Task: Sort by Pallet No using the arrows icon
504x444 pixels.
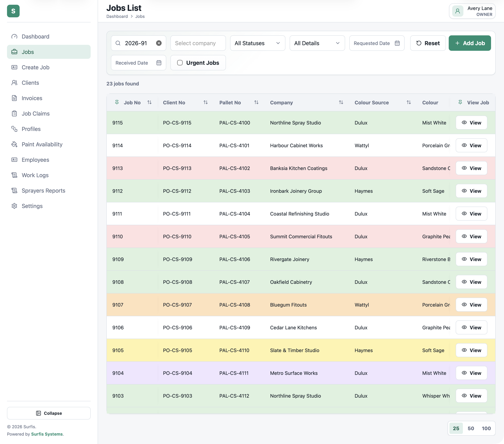Action: 256,102
